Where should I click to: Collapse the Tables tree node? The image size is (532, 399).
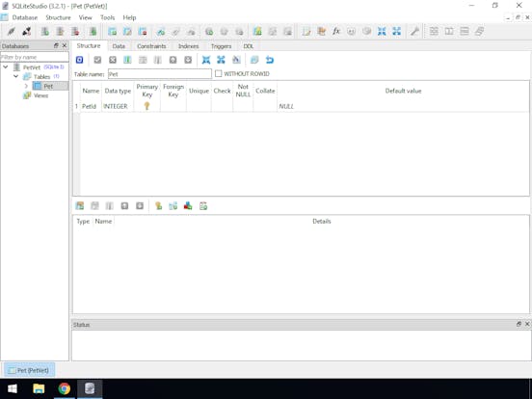[15, 76]
